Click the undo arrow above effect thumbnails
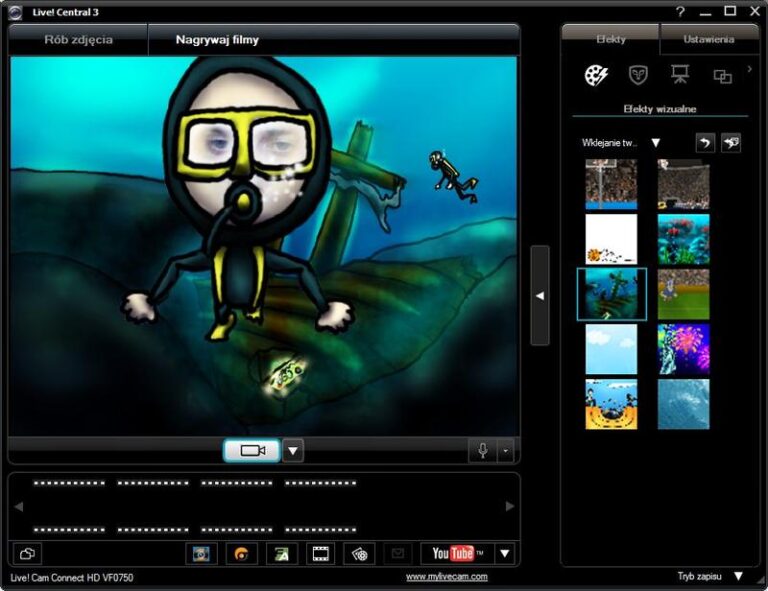 705,143
